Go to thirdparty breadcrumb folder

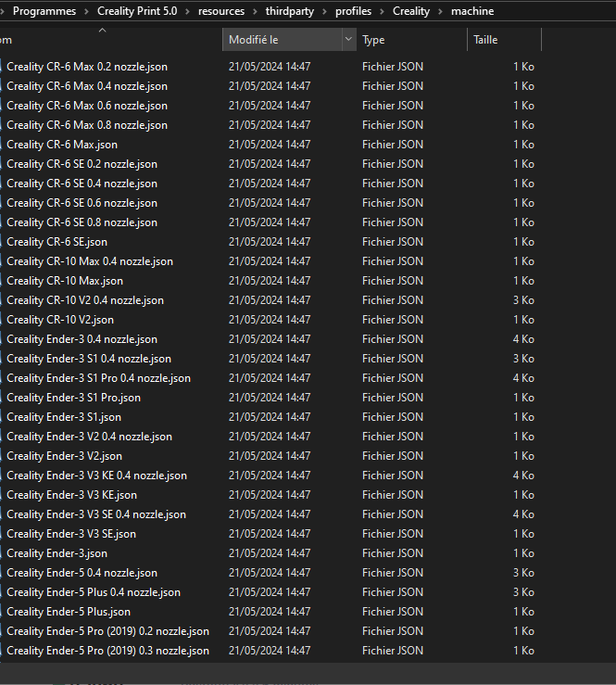pos(290,11)
